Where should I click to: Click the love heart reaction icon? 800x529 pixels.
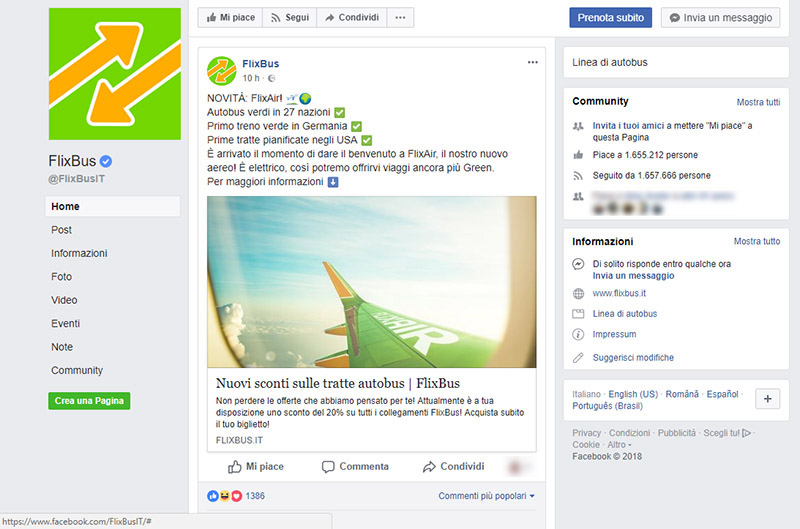236,496
